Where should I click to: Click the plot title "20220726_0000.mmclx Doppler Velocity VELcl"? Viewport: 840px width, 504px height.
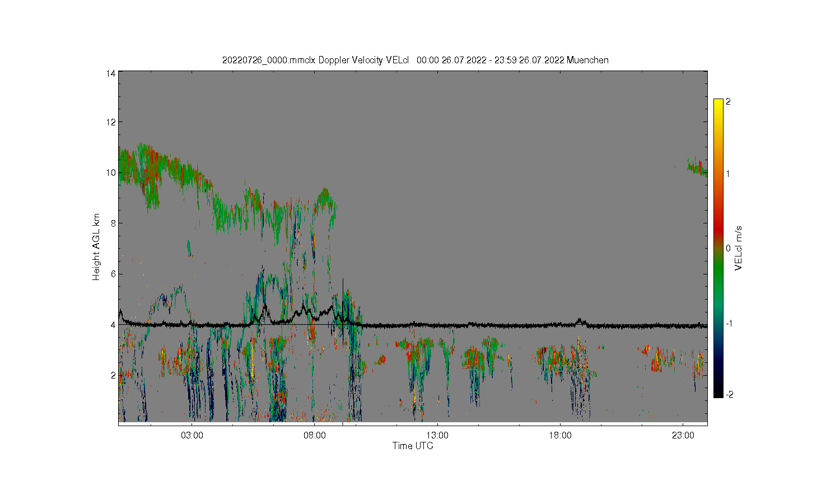coord(316,60)
